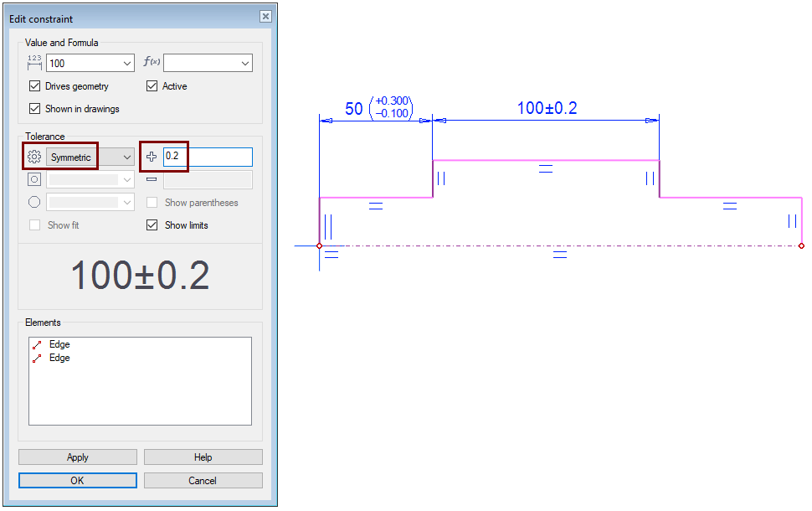Uncheck the Drives geometry checkbox
Viewport: 812px width, 511px height.
(34, 86)
